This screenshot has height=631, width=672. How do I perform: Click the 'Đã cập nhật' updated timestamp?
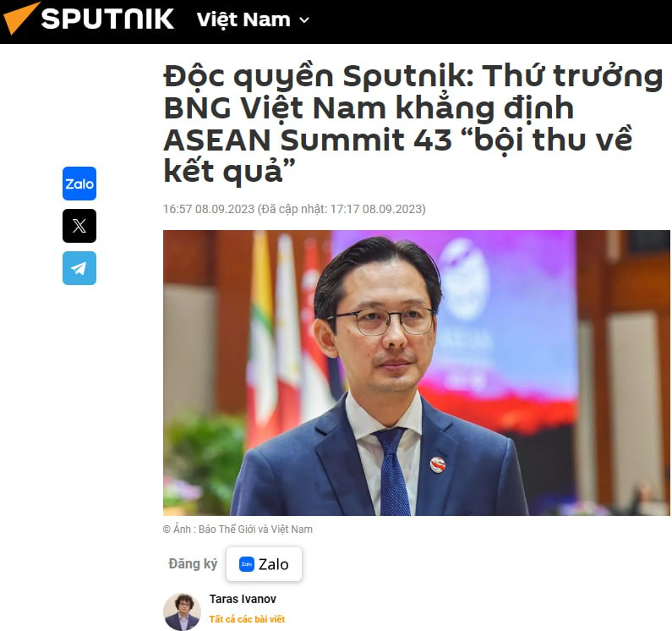(341, 209)
